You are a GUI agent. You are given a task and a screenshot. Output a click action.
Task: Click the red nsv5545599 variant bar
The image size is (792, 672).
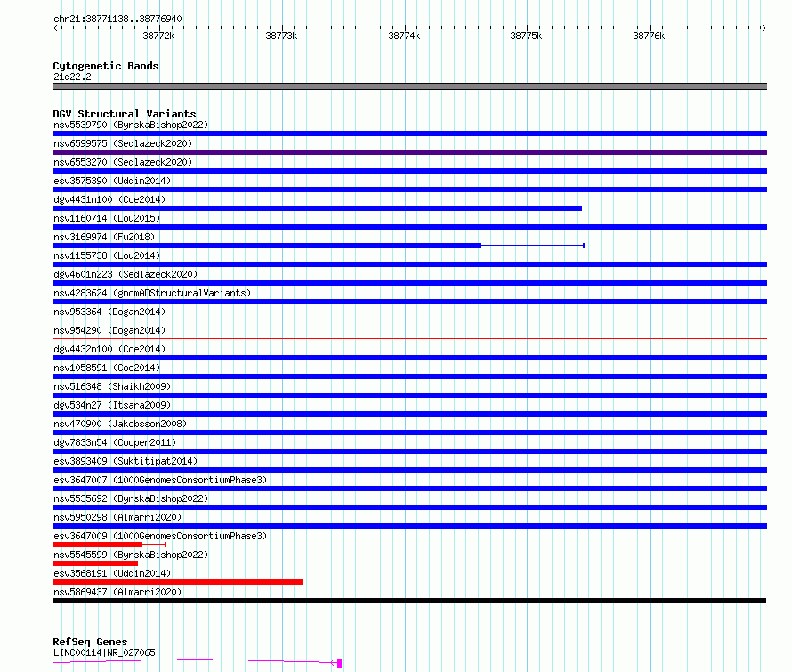coord(95,563)
